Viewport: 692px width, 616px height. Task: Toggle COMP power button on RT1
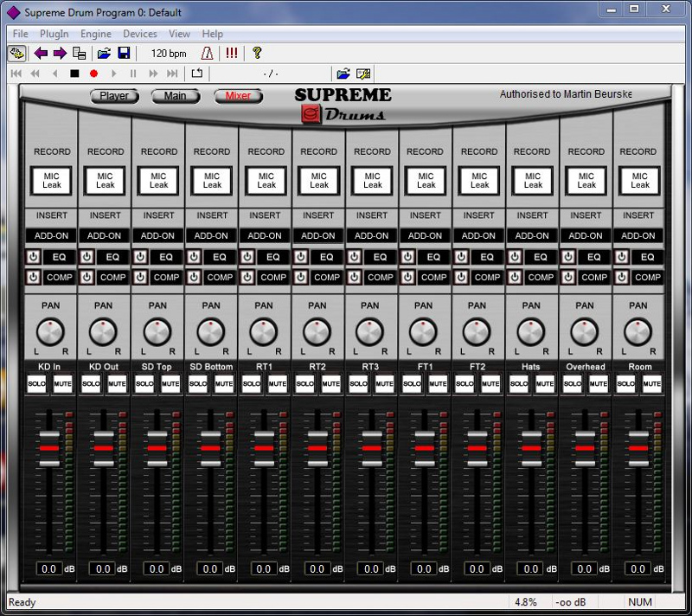point(247,277)
